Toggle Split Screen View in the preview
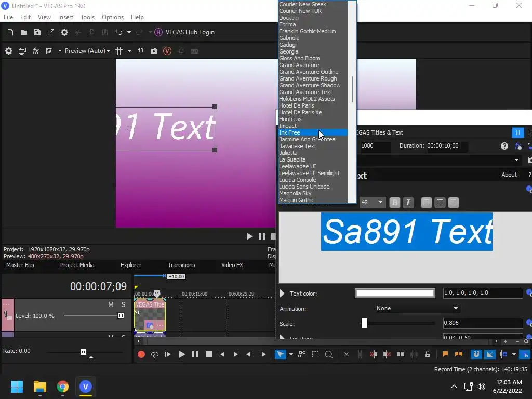The width and height of the screenshot is (532, 399). [49, 51]
